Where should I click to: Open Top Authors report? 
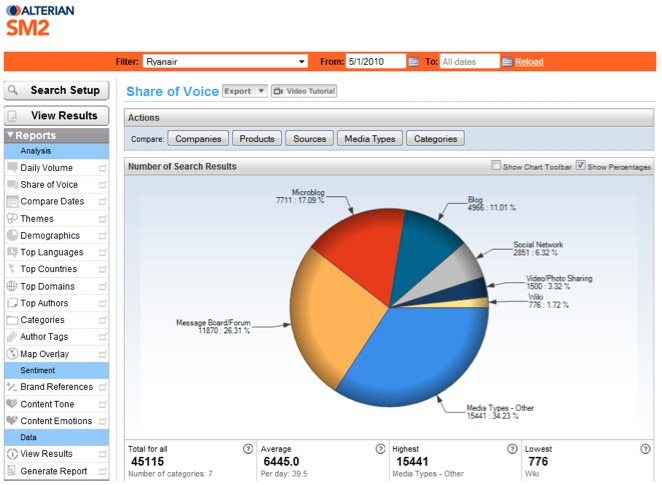pyautogui.click(x=44, y=303)
